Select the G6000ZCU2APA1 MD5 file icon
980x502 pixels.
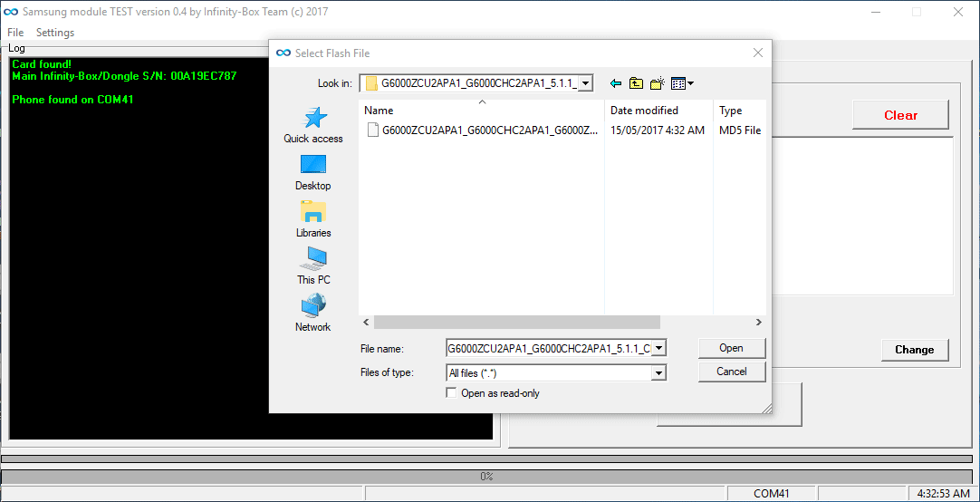coord(372,130)
